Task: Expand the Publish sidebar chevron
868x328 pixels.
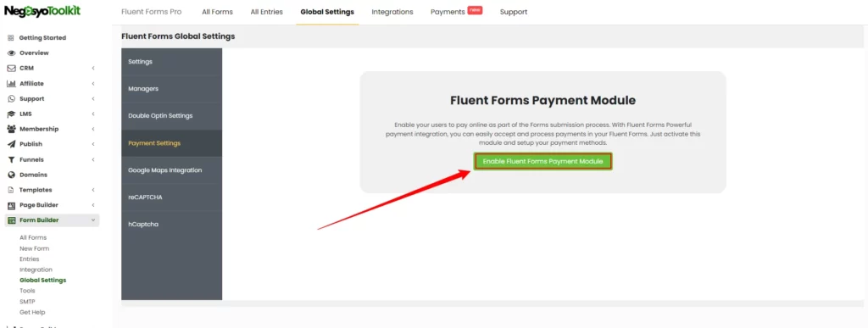Action: (x=93, y=144)
